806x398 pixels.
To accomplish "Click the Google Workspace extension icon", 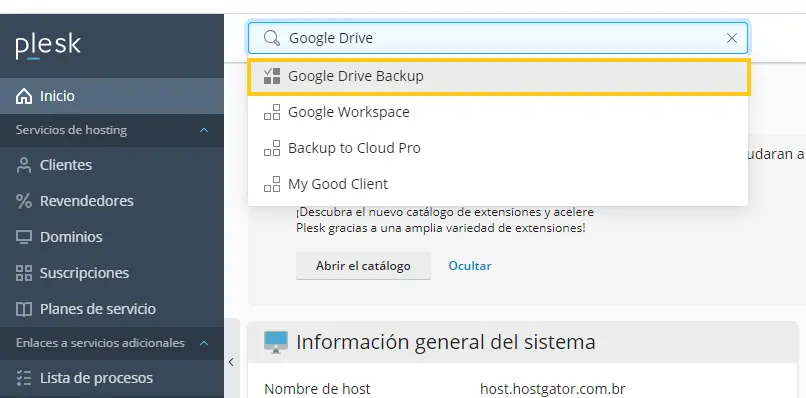I will (272, 112).
